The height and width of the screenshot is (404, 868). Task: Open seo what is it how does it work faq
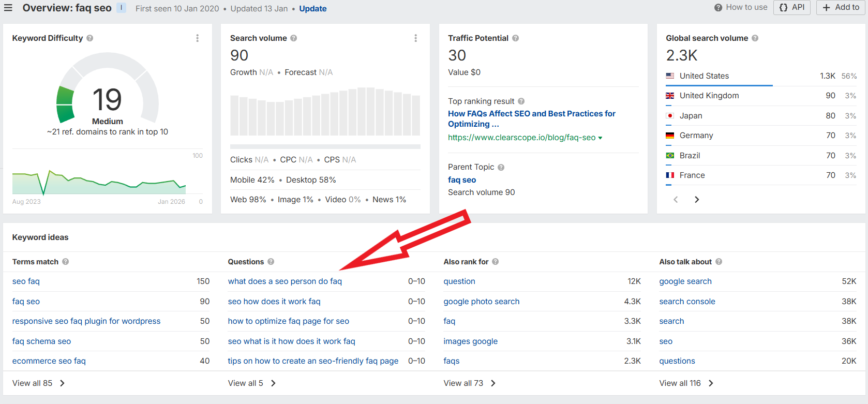tap(292, 341)
